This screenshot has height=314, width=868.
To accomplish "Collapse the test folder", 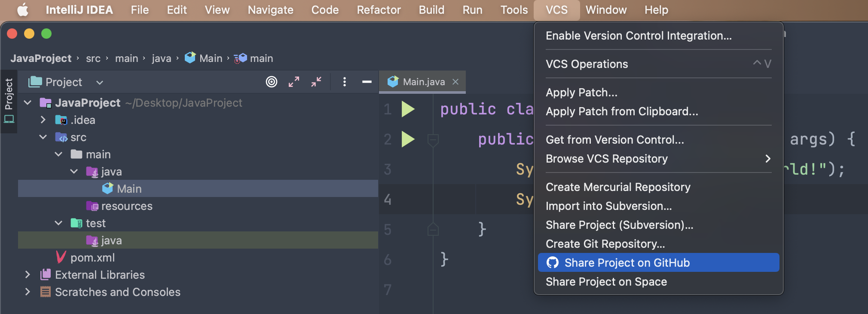I will (x=58, y=223).
